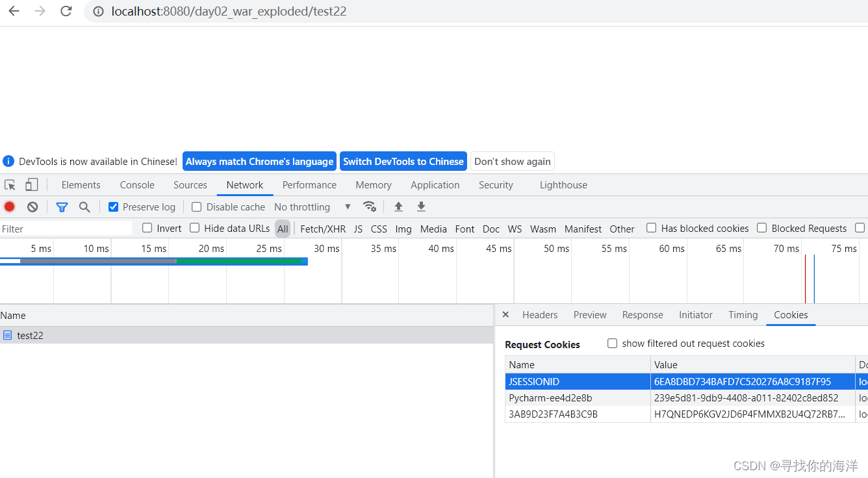The image size is (868, 478).
Task: Select the test22 request row
Action: pyautogui.click(x=246, y=335)
